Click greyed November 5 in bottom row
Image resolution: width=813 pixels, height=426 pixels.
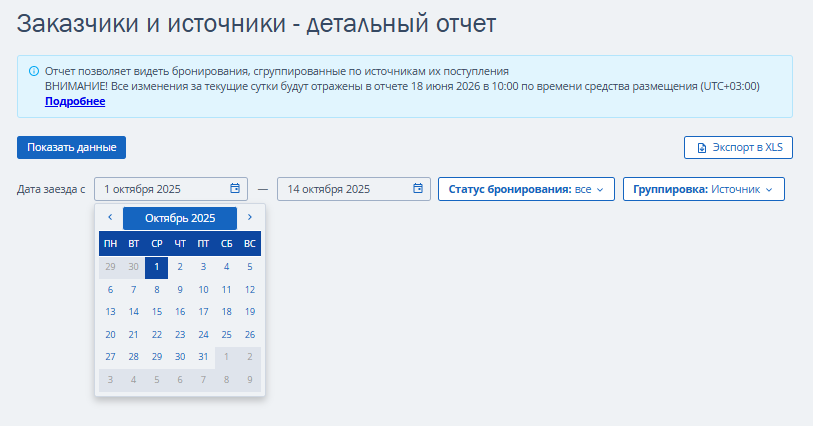pos(157,380)
